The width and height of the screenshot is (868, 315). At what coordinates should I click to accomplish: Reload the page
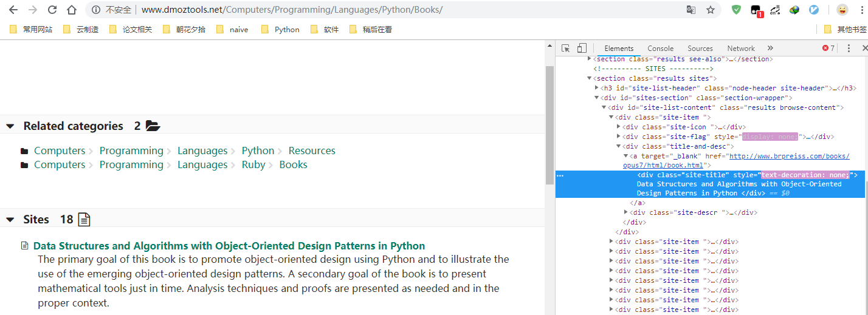(52, 10)
